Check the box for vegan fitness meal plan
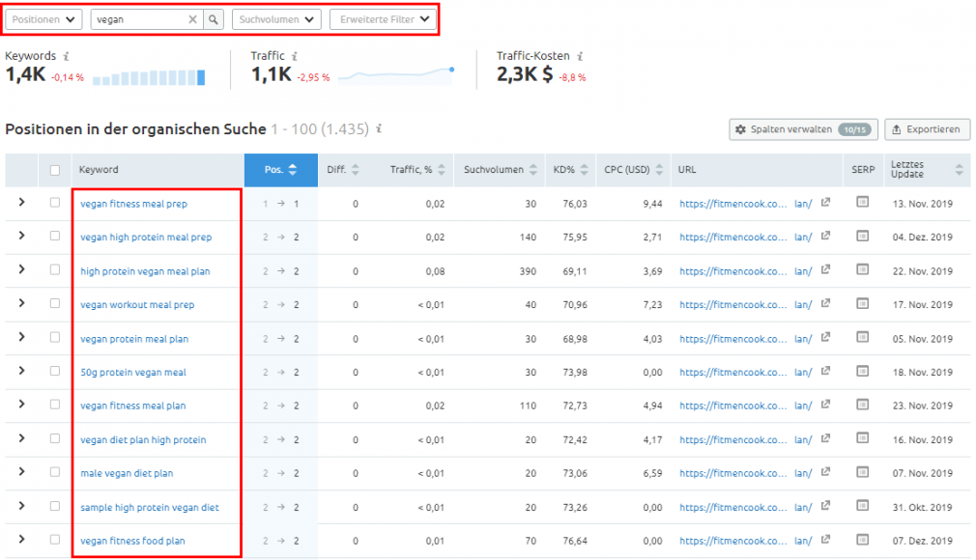The height and width of the screenshot is (560, 976). [x=55, y=406]
